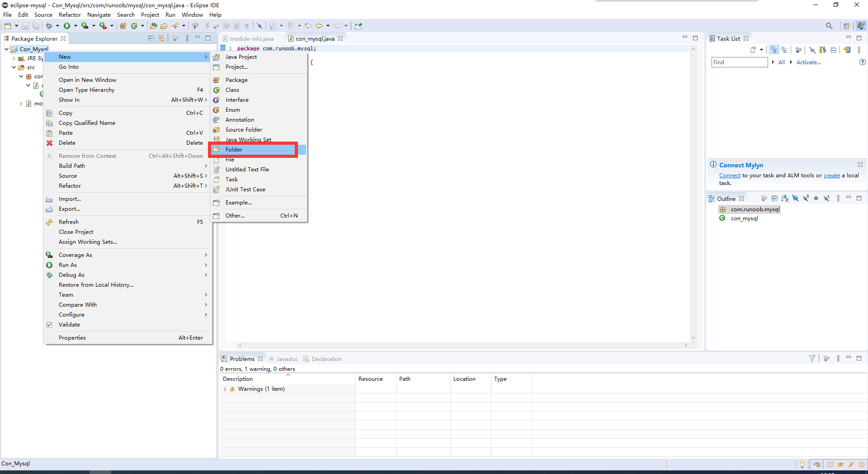Image resolution: width=868 pixels, height=474 pixels.
Task: Click the create link for local task
Action: (831, 175)
